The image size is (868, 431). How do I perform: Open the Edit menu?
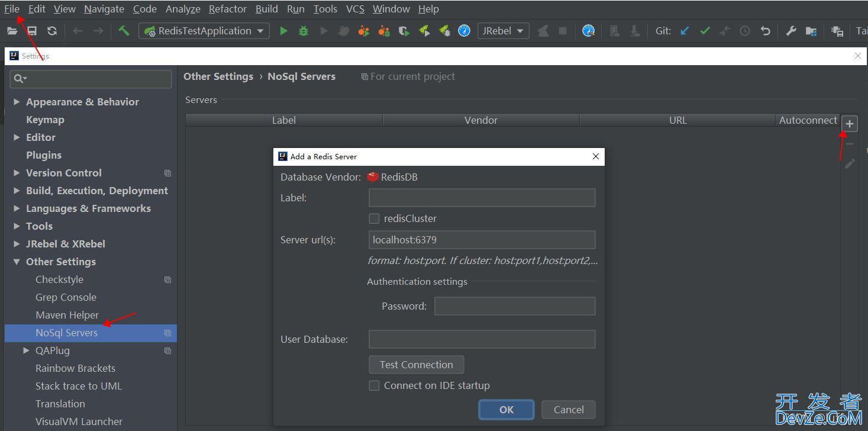click(x=37, y=9)
